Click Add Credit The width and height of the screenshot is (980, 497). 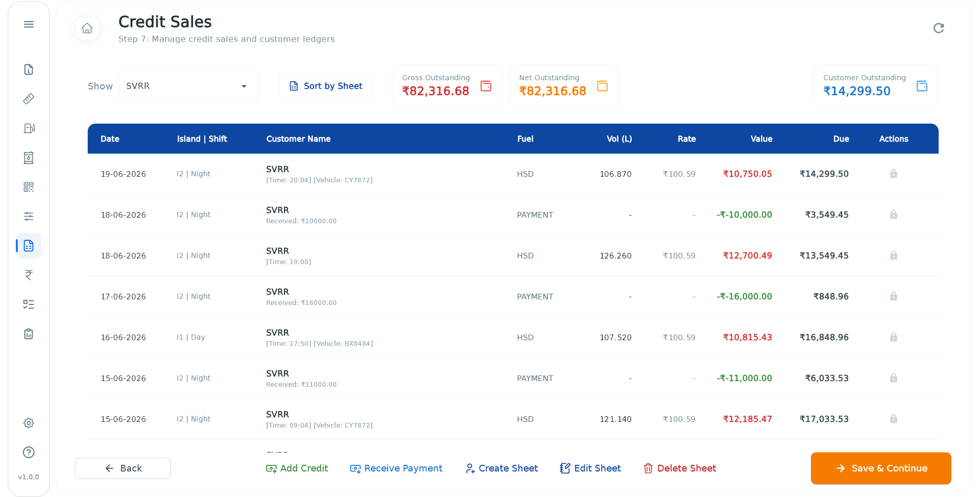(x=297, y=468)
